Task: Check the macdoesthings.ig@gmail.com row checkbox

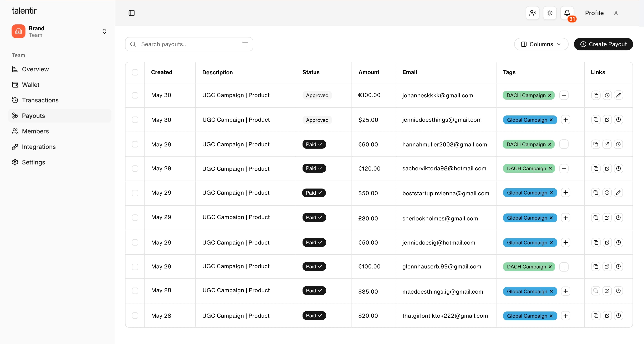Action: [x=135, y=291]
